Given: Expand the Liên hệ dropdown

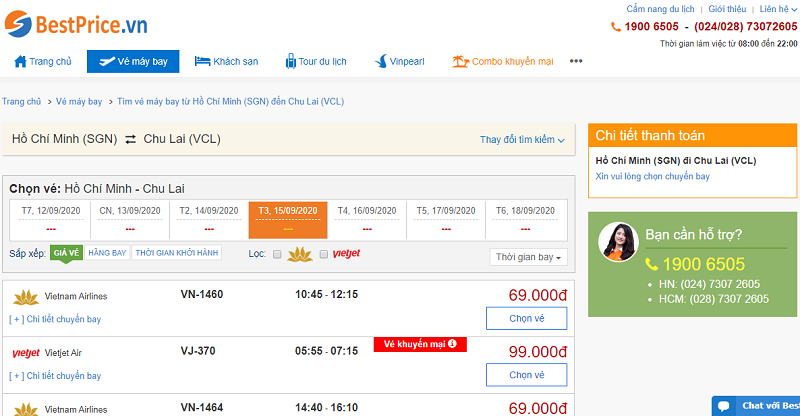Looking at the screenshot, I should point(778,9).
